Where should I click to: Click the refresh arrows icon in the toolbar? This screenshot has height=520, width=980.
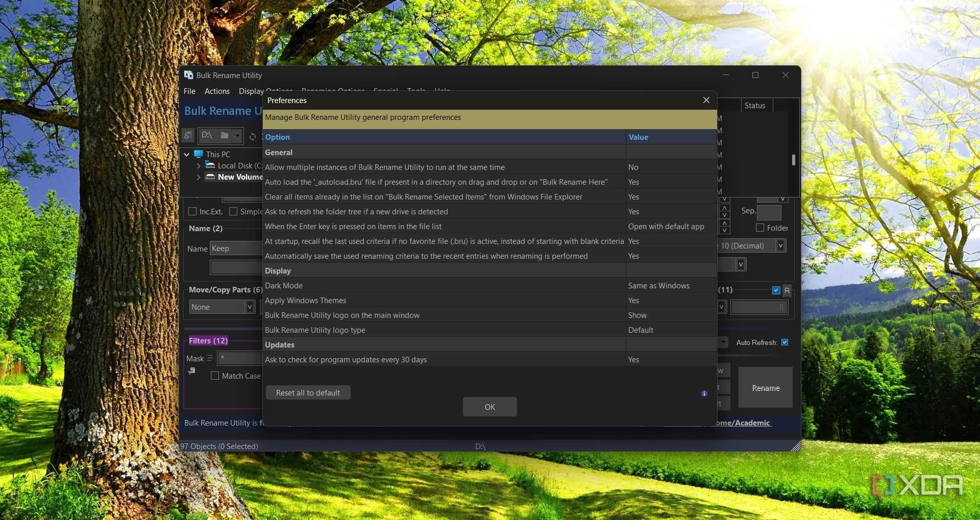pyautogui.click(x=253, y=136)
